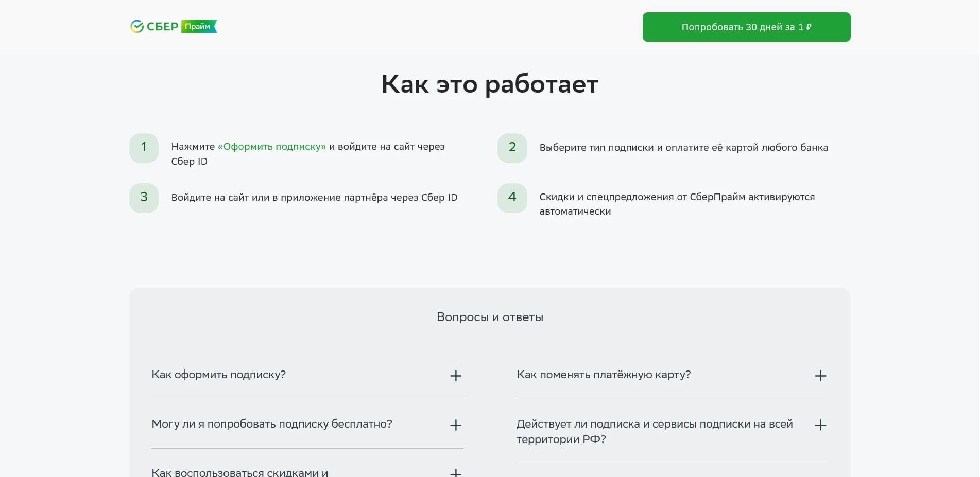Expand the Могу ли я попробовать подписку бесплатно entry
Image resolution: width=980 pixels, height=477 pixels.
271,424
